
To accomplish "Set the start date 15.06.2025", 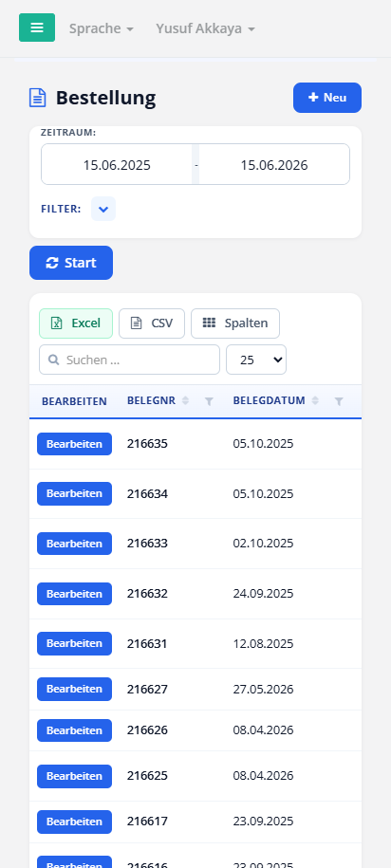I will (117, 164).
